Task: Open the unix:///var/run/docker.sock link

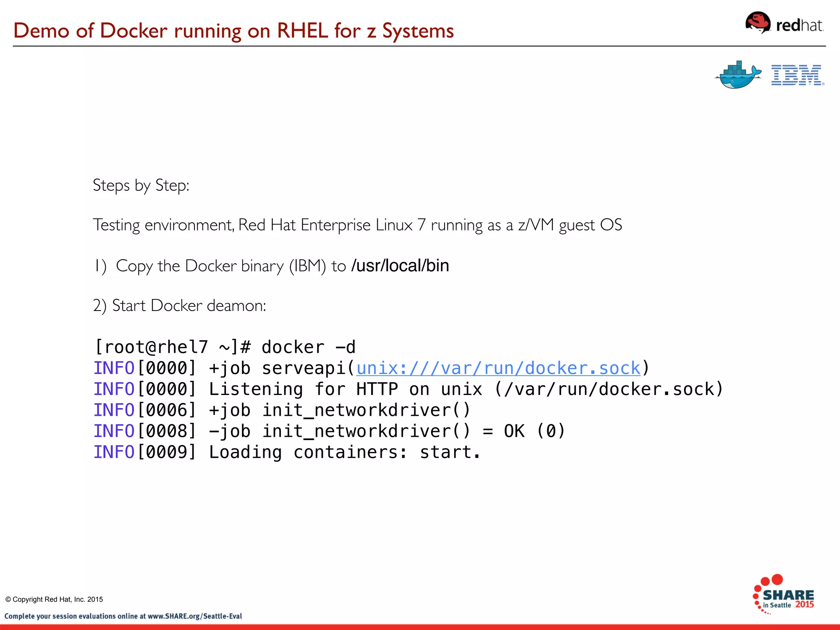Action: (498, 368)
